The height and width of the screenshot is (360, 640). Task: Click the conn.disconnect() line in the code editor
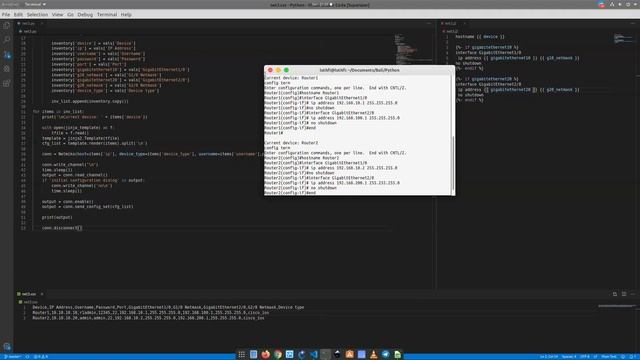point(62,228)
